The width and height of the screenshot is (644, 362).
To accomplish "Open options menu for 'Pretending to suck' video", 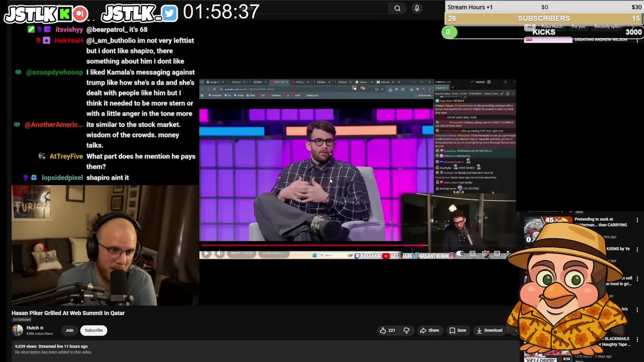I will click(x=637, y=220).
